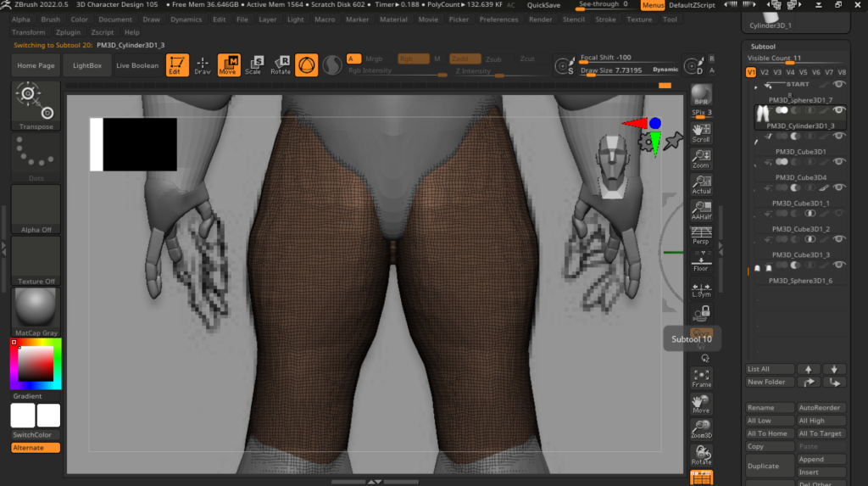The width and height of the screenshot is (868, 486).
Task: Toggle Persp perspective view
Action: 701,236
